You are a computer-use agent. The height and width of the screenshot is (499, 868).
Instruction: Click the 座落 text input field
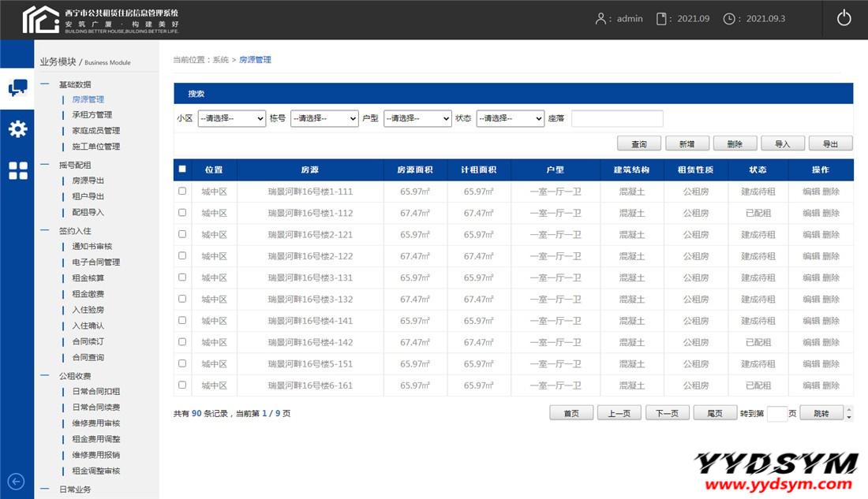tap(617, 118)
